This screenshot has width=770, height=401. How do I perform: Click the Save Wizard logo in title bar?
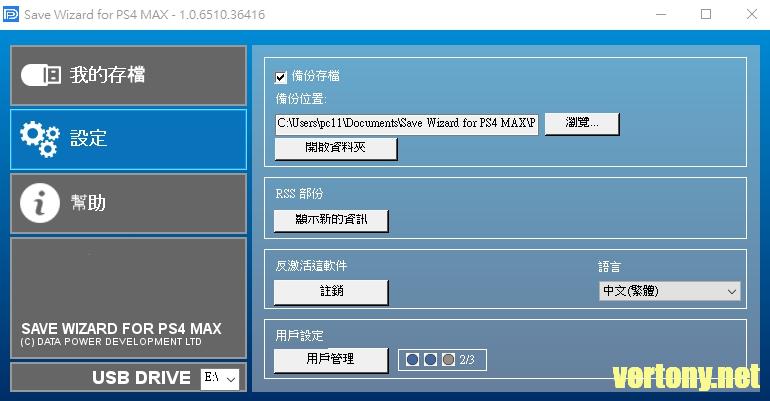(x=12, y=14)
